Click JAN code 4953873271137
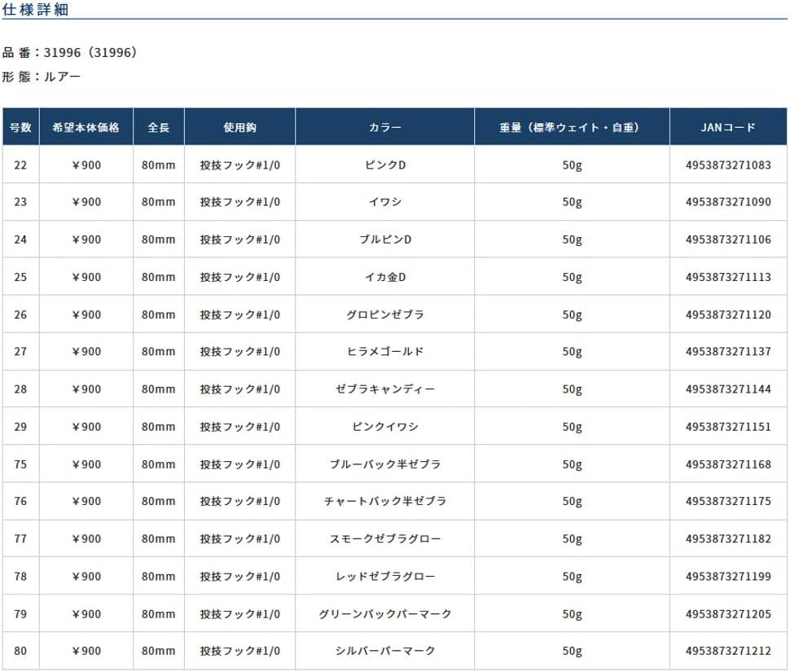 (x=728, y=352)
